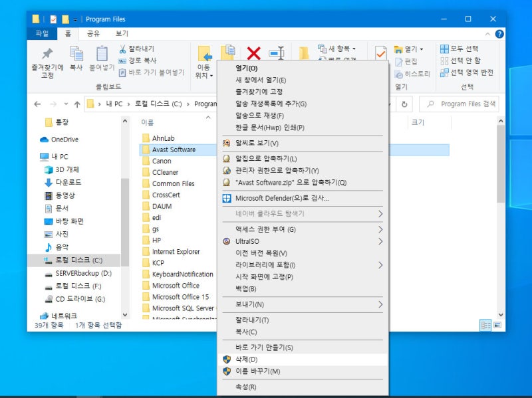The width and height of the screenshot is (532, 398).
Task: Click the Cut (잘라내기) scissors item
Action: coord(136,49)
